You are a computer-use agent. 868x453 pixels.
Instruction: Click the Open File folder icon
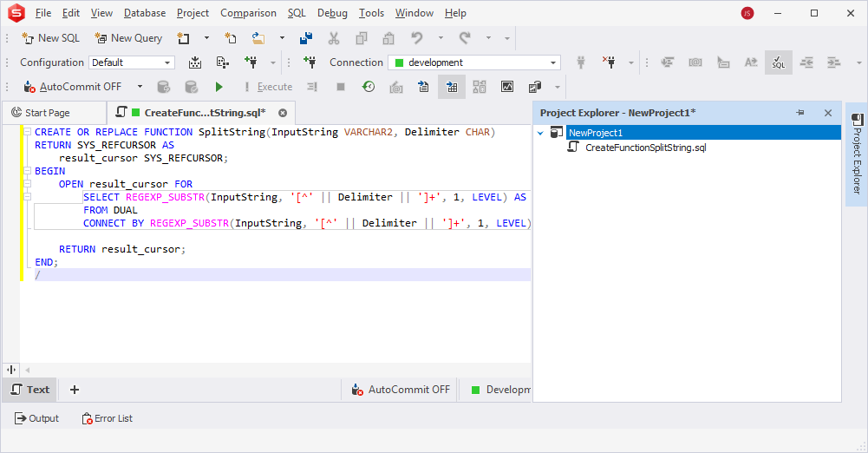[x=258, y=38]
